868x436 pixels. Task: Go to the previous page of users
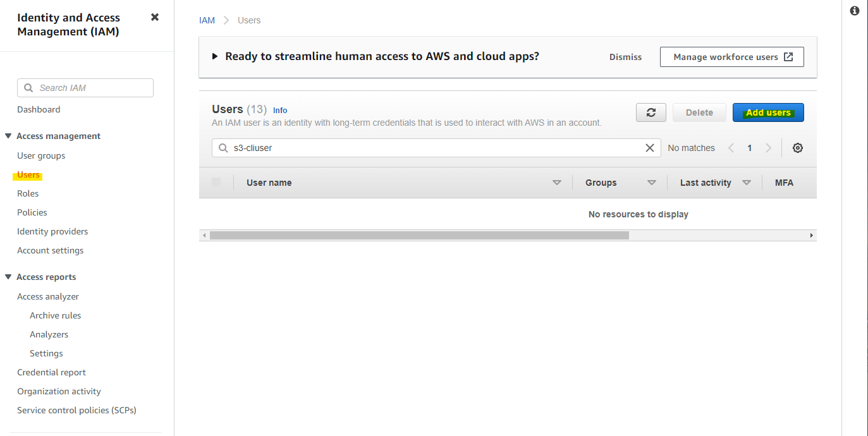(x=731, y=147)
